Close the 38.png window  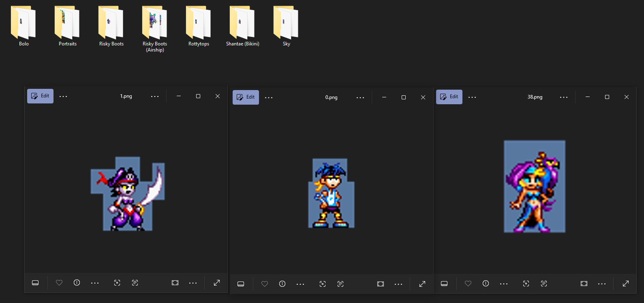tap(627, 97)
